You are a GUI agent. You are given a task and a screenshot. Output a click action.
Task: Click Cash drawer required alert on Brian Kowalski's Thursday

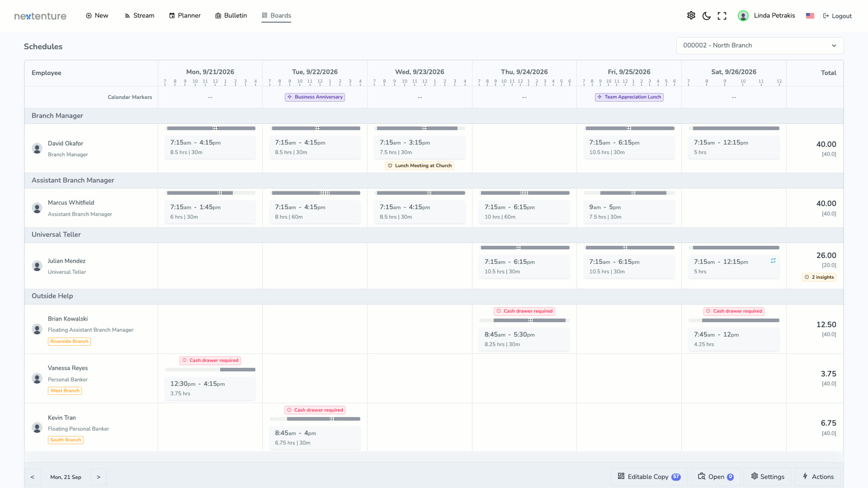click(524, 311)
